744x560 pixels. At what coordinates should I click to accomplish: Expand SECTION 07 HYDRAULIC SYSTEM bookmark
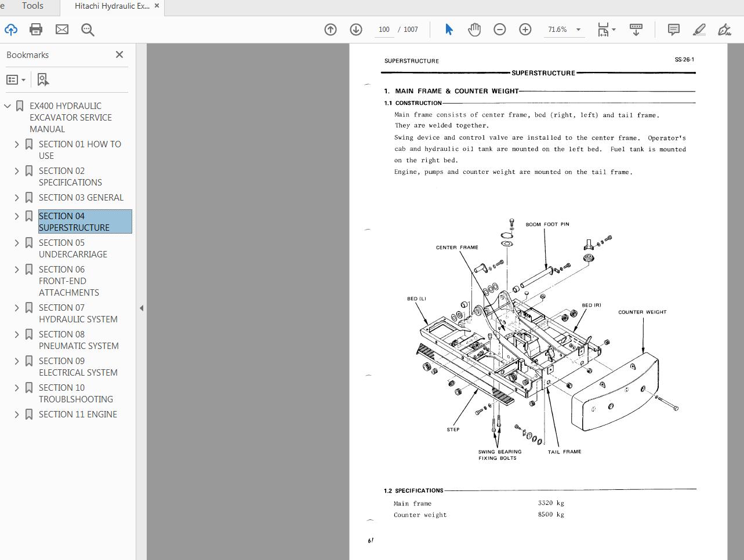(x=17, y=307)
